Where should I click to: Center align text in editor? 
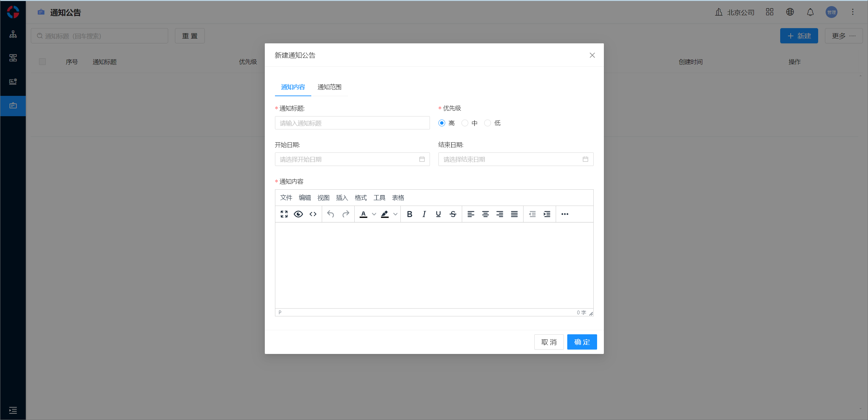coord(486,214)
